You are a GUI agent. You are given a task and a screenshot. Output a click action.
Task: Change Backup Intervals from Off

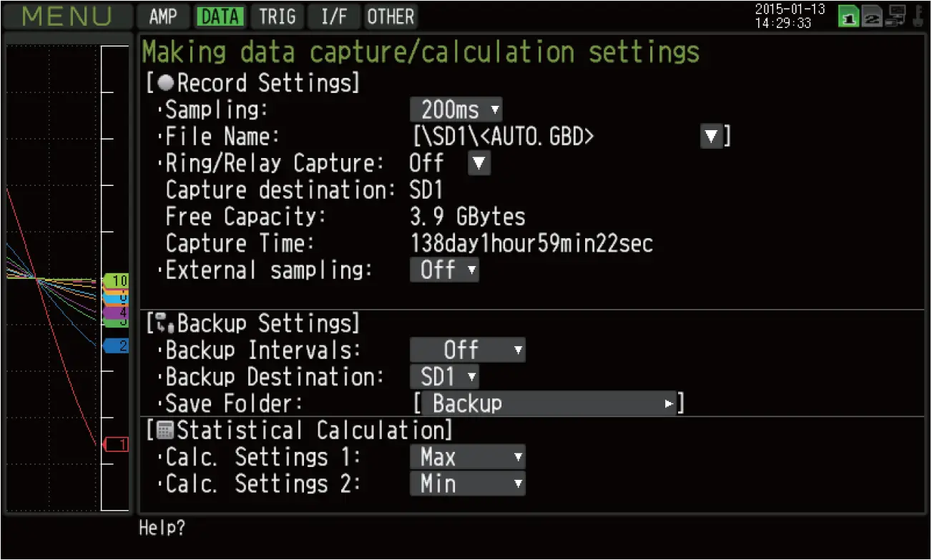468,350
